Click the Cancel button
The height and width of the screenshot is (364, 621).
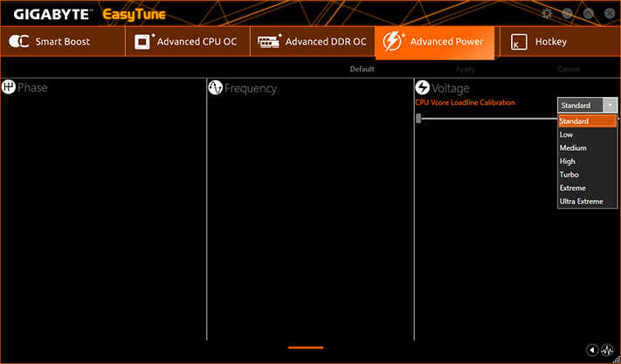click(x=569, y=69)
